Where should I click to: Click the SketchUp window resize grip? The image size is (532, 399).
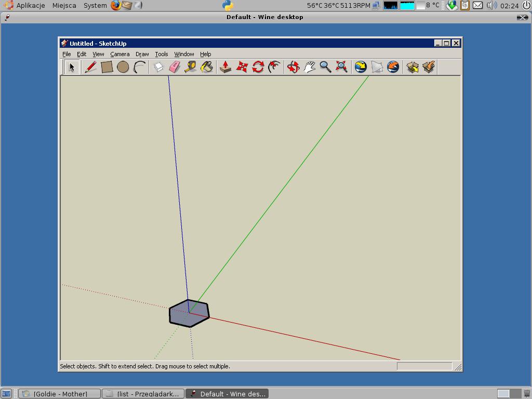coord(458,367)
